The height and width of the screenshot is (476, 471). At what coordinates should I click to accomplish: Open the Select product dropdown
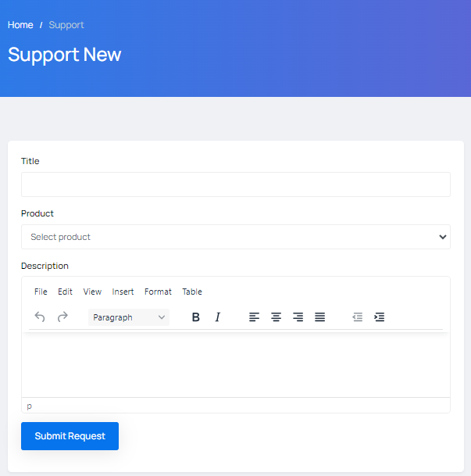235,237
